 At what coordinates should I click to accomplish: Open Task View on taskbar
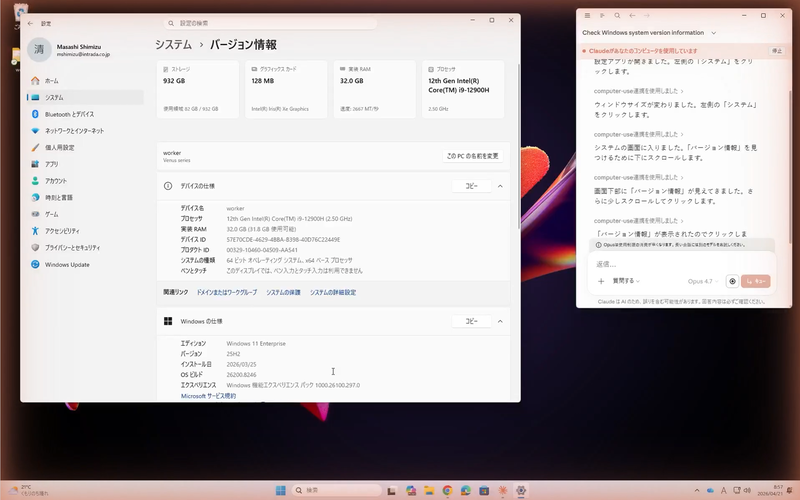pos(391,490)
